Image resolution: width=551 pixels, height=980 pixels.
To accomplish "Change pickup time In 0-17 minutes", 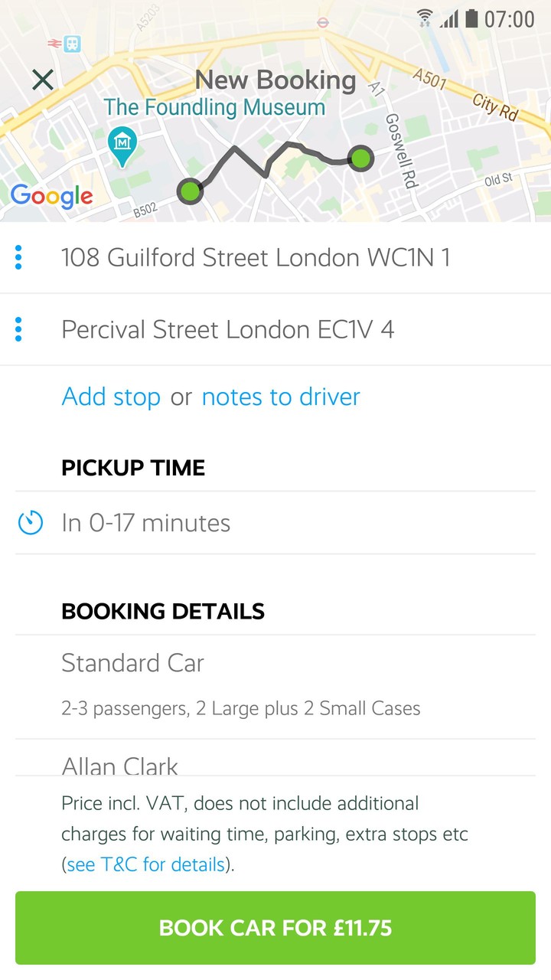I will [x=145, y=524].
